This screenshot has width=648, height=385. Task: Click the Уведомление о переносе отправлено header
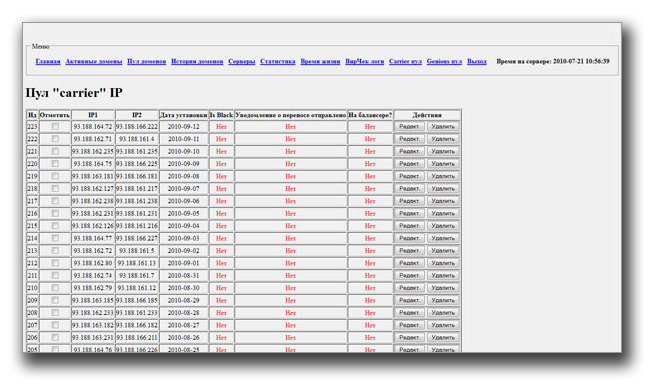pyautogui.click(x=291, y=115)
